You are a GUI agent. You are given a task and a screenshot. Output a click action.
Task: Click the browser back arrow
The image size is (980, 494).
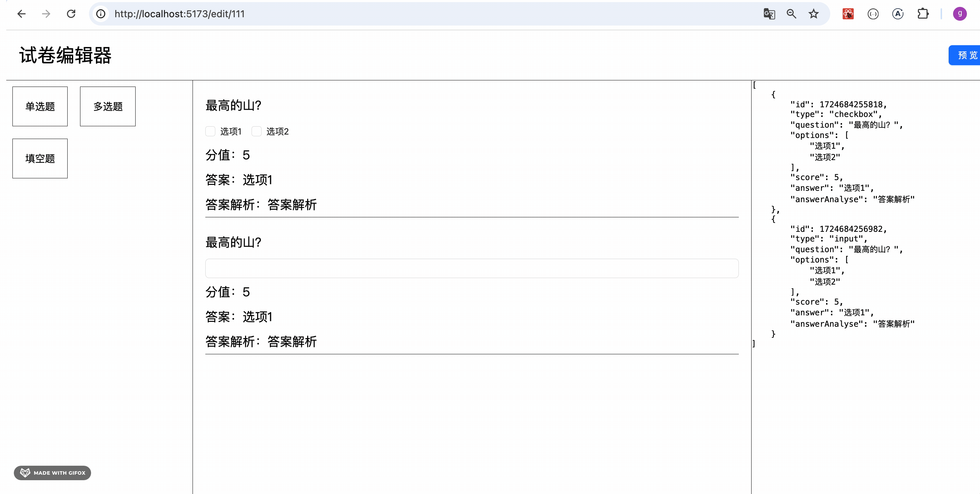click(x=21, y=14)
